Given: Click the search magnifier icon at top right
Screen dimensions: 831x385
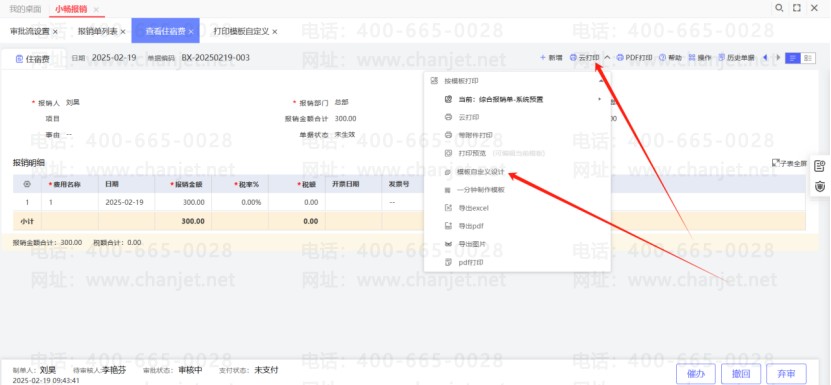Looking at the screenshot, I should click(x=779, y=8).
